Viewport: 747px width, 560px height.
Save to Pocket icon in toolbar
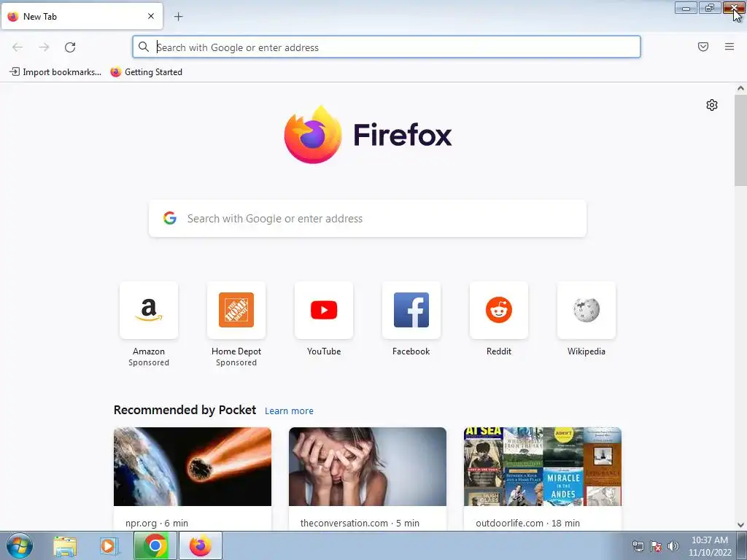[703, 47]
